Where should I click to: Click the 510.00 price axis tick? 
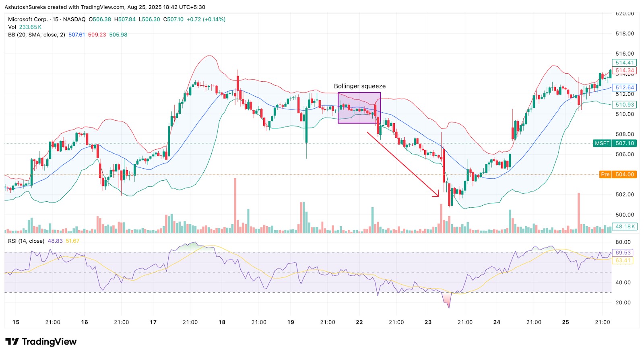coord(625,114)
